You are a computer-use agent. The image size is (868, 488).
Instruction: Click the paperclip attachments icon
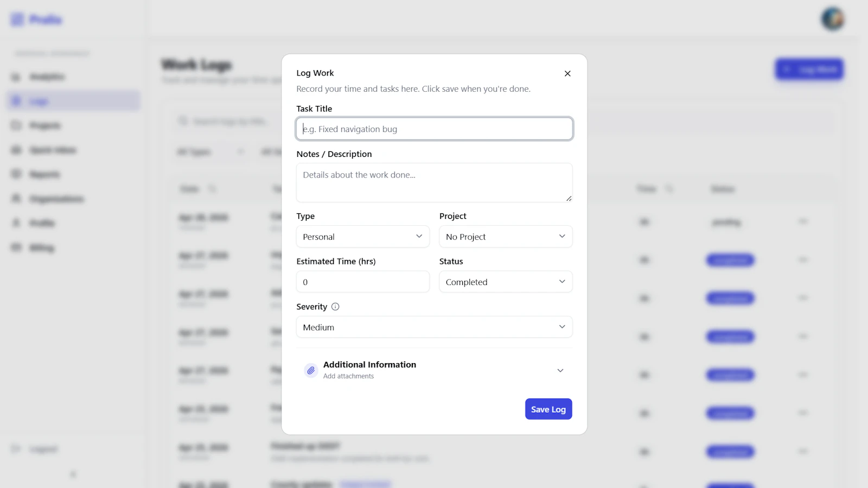[311, 370]
